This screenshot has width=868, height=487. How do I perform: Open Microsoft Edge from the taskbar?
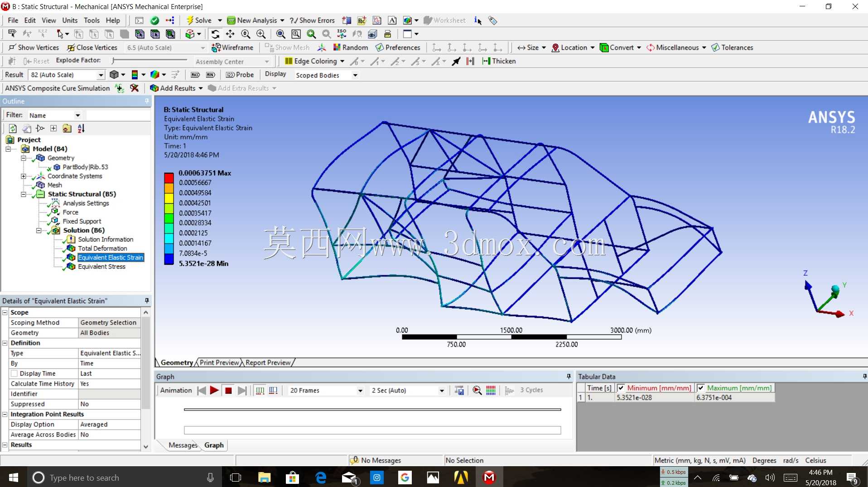click(321, 477)
